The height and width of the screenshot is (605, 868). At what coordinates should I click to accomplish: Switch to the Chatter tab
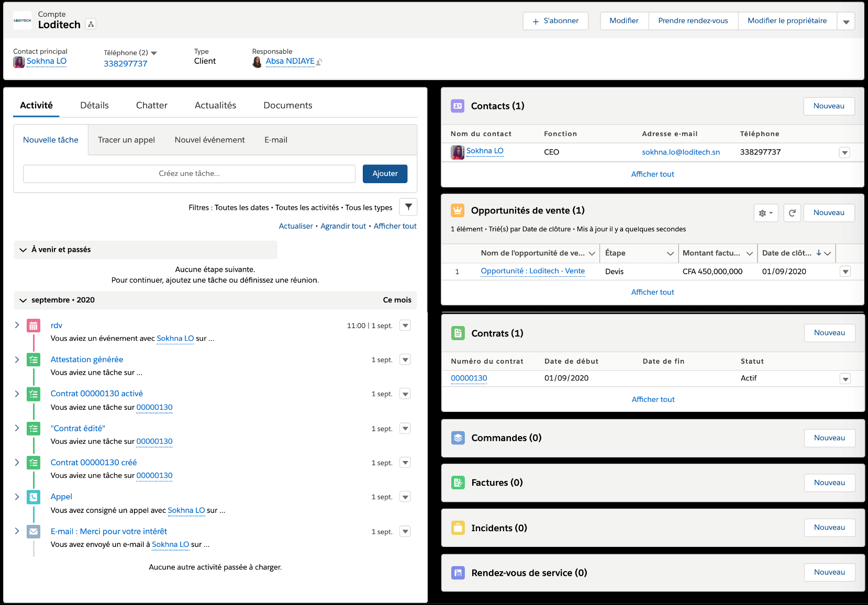coord(151,105)
